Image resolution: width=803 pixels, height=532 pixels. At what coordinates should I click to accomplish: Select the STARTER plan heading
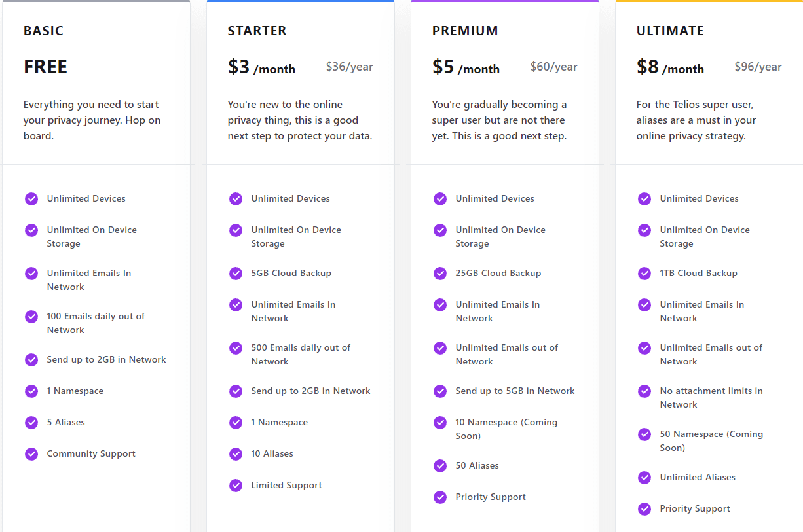click(257, 31)
